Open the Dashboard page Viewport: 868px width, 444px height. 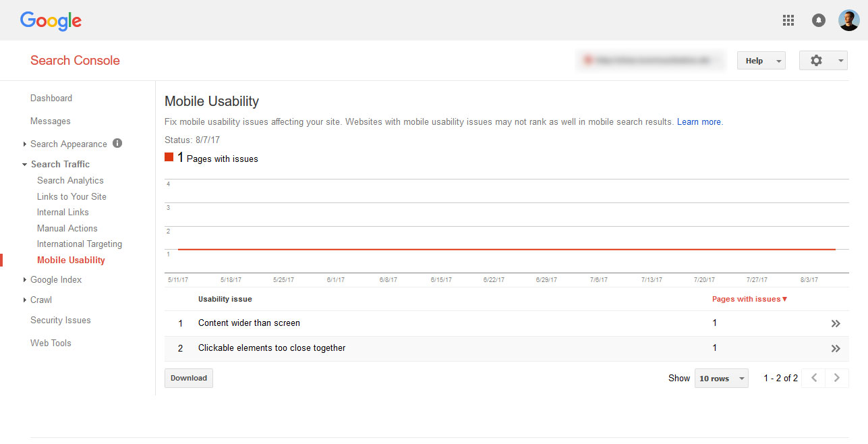(x=51, y=98)
